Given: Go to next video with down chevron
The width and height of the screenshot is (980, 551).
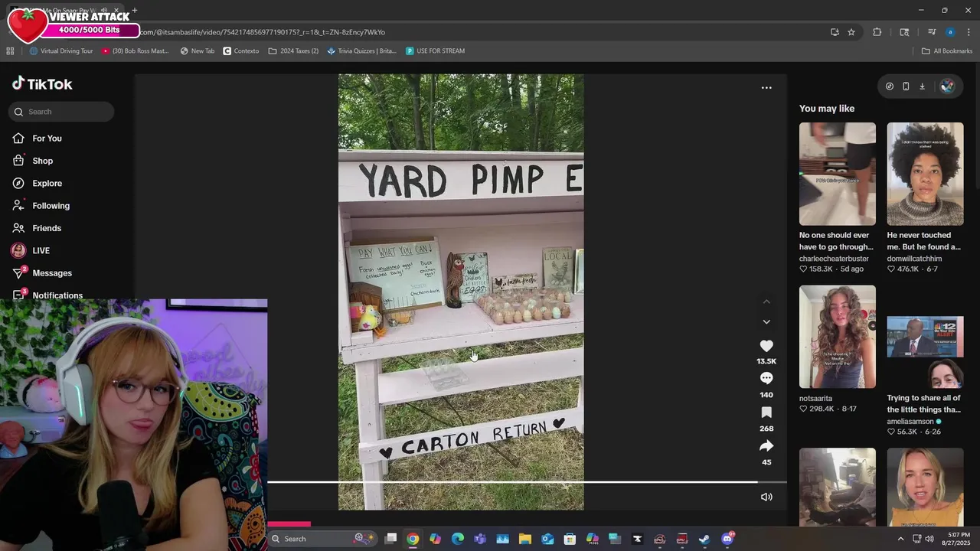Looking at the screenshot, I should pyautogui.click(x=766, y=322).
